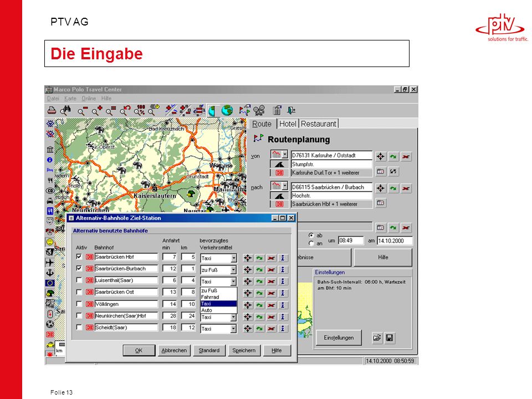Open the 'nach' location type dropdown
Viewport: 532px width, 399px height.
(x=285, y=186)
